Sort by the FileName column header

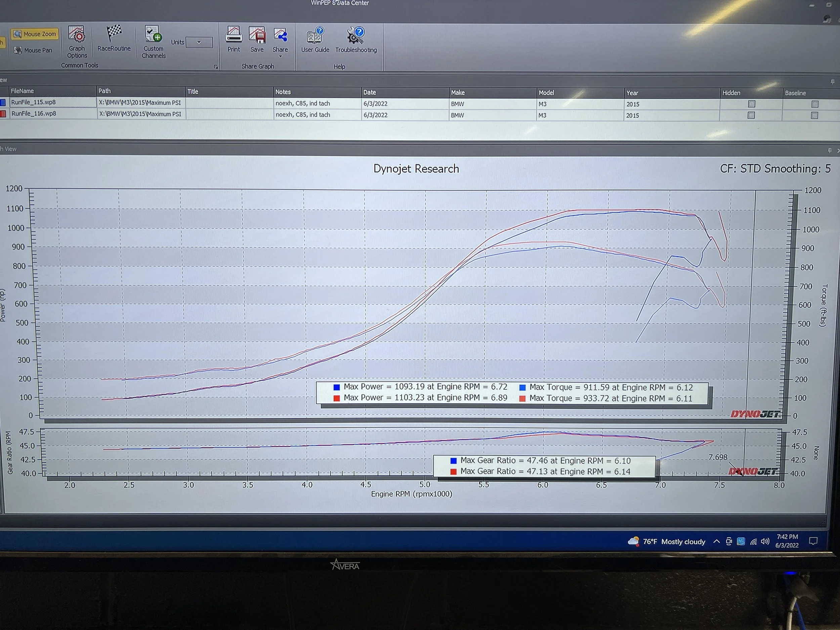tap(52, 91)
